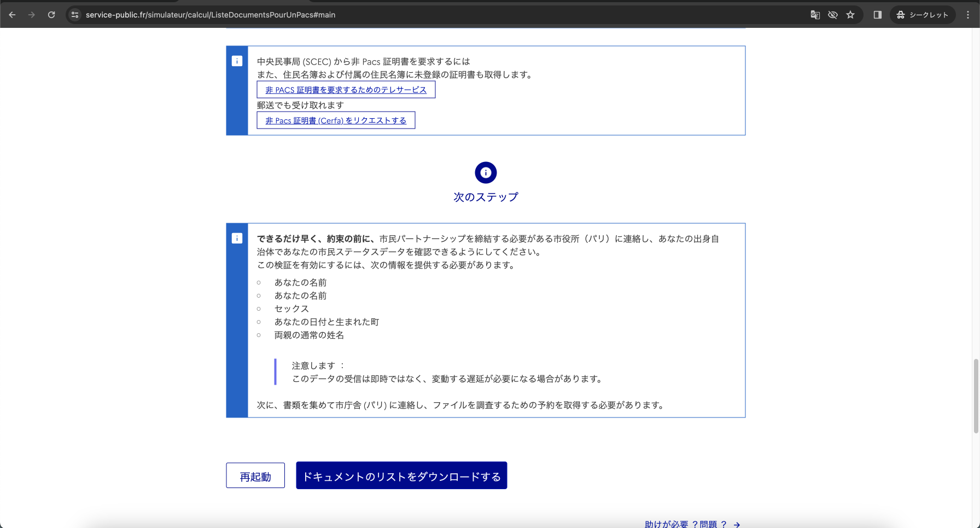Image resolution: width=980 pixels, height=528 pixels.
Task: Bookmark this page with the star
Action: pos(850,15)
